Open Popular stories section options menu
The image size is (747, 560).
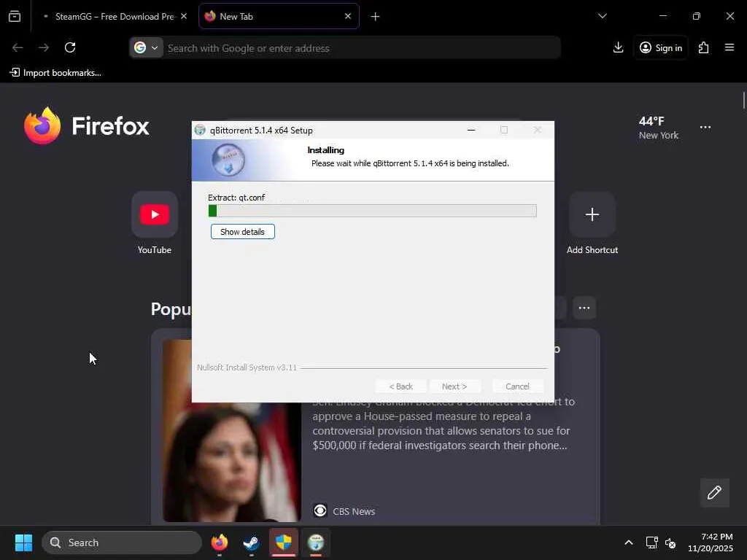click(584, 308)
